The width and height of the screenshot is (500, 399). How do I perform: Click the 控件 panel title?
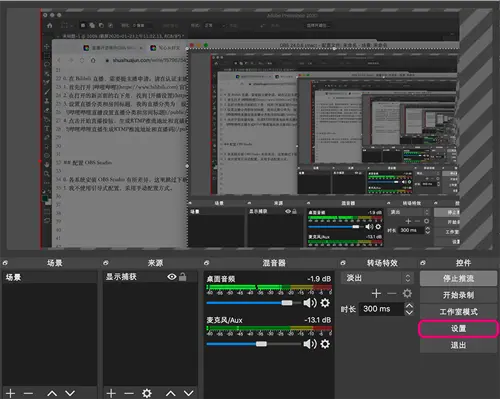click(x=463, y=263)
